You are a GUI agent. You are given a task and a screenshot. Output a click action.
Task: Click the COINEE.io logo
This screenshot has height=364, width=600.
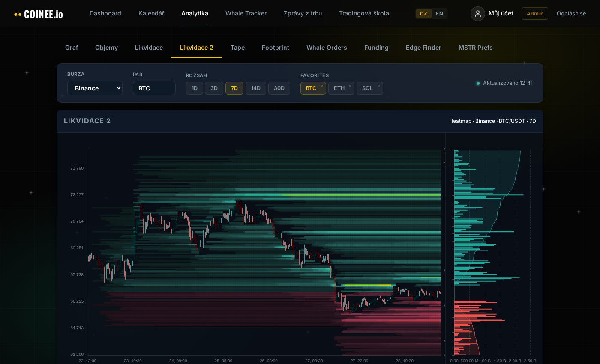(x=39, y=14)
